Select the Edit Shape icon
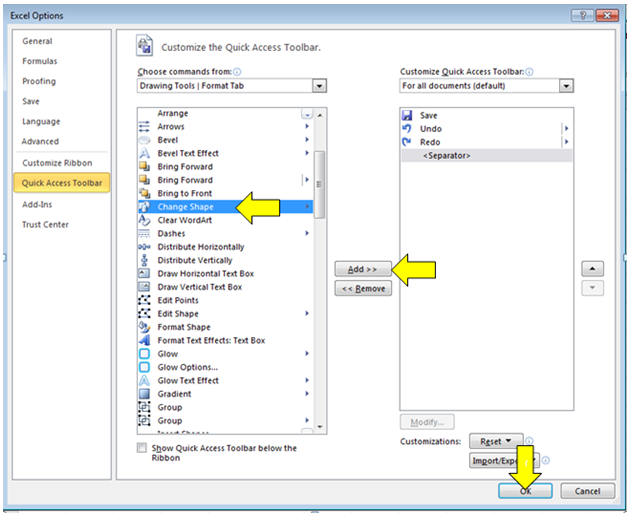Viewport: 631px width, 514px height. coord(144,314)
